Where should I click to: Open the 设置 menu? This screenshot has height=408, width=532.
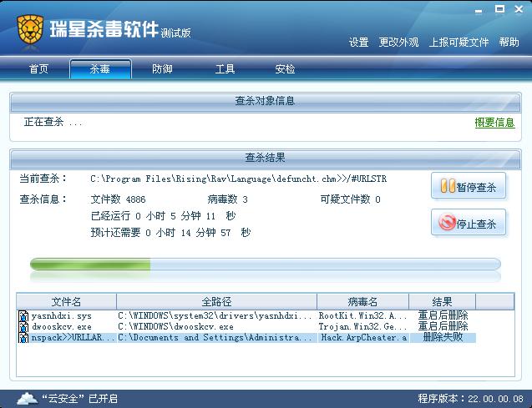click(358, 43)
